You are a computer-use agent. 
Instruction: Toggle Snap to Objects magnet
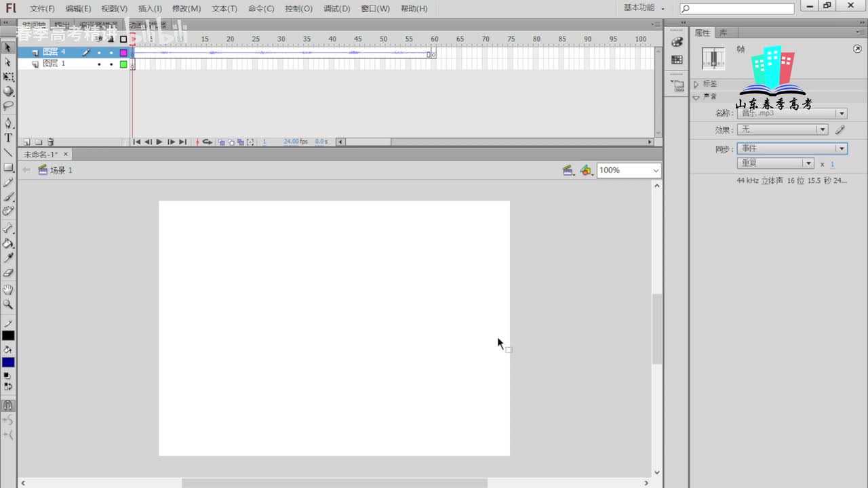(x=8, y=406)
